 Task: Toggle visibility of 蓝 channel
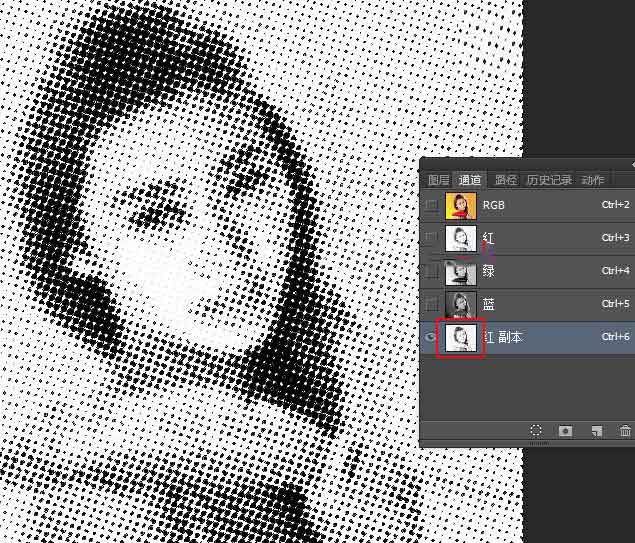point(431,304)
